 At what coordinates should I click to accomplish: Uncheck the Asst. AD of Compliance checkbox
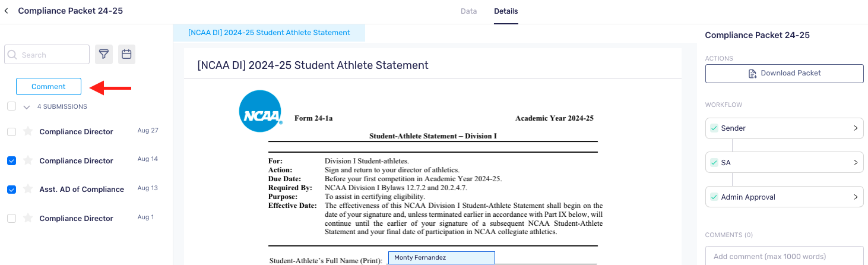click(x=11, y=190)
